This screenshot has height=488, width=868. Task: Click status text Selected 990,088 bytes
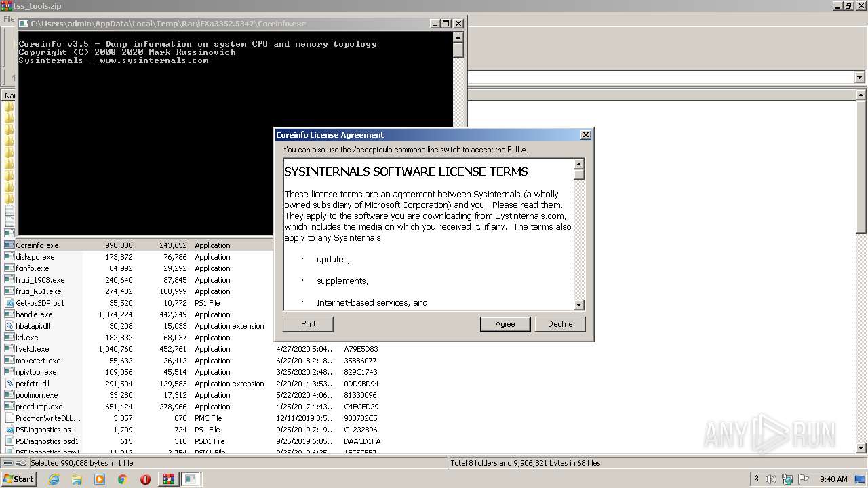click(81, 463)
